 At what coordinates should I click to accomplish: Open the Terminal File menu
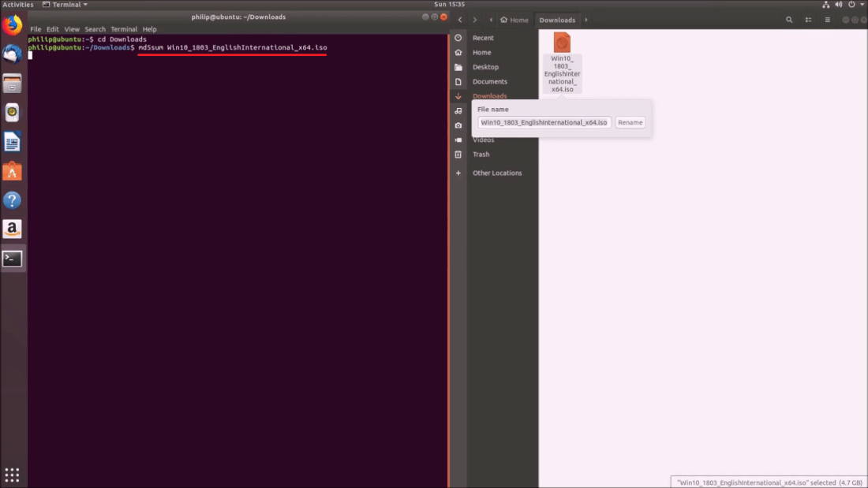36,29
